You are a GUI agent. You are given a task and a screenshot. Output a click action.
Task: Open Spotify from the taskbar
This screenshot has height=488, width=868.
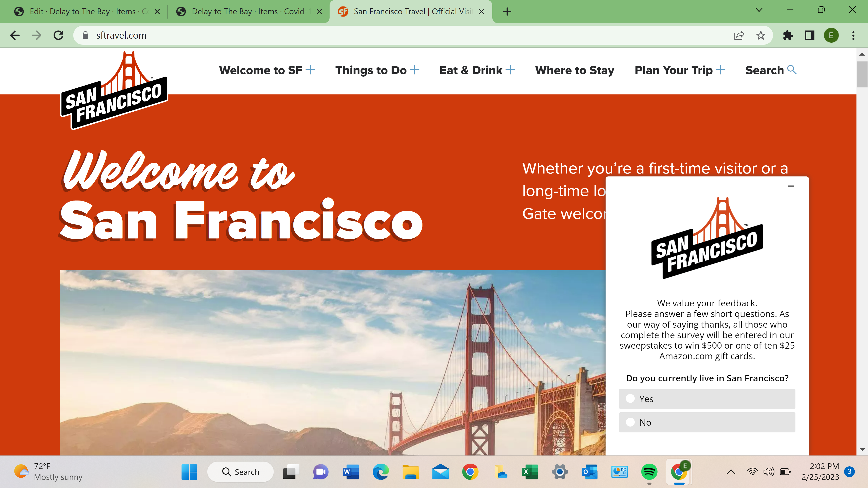(x=649, y=472)
